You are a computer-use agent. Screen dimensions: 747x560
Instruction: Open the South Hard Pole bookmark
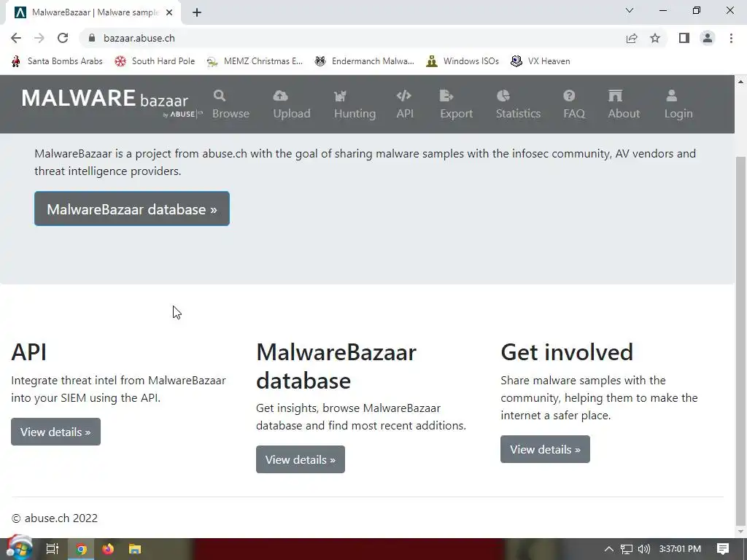(155, 61)
